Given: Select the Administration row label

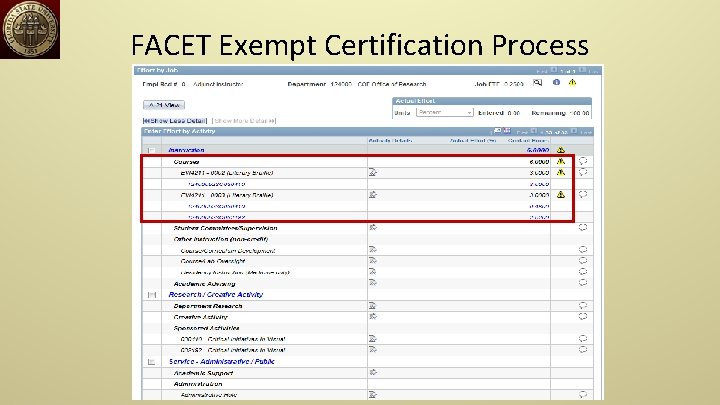Looking at the screenshot, I should [197, 384].
